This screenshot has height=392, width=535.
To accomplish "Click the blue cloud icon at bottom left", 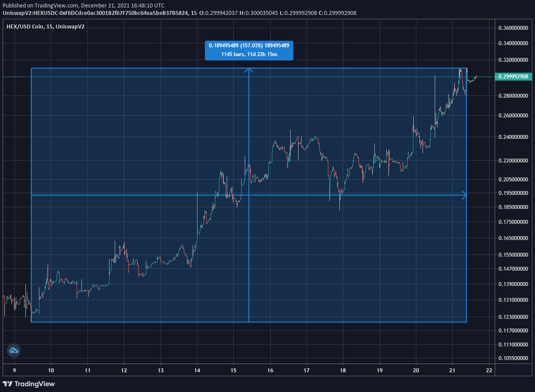I will click(14, 351).
